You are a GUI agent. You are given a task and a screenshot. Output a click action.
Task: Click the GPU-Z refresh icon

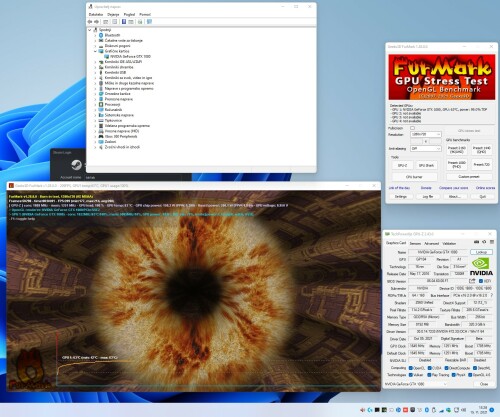click(484, 242)
